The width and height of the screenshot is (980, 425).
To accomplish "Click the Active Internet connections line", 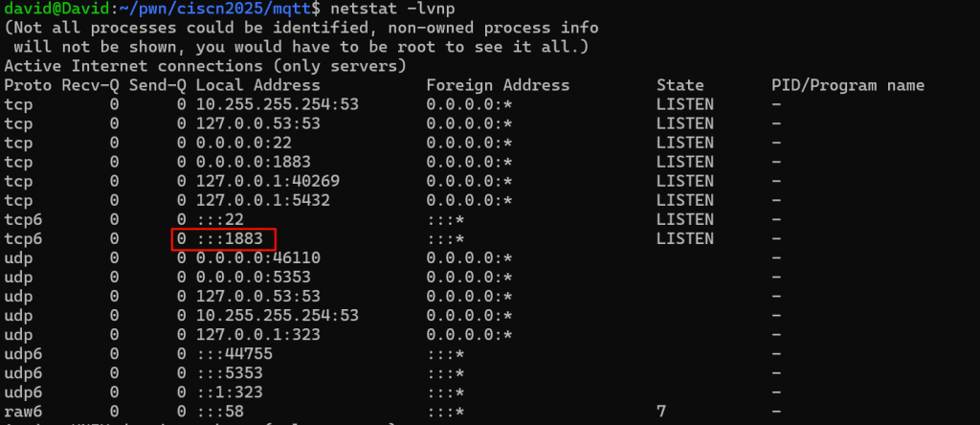I will tap(205, 66).
